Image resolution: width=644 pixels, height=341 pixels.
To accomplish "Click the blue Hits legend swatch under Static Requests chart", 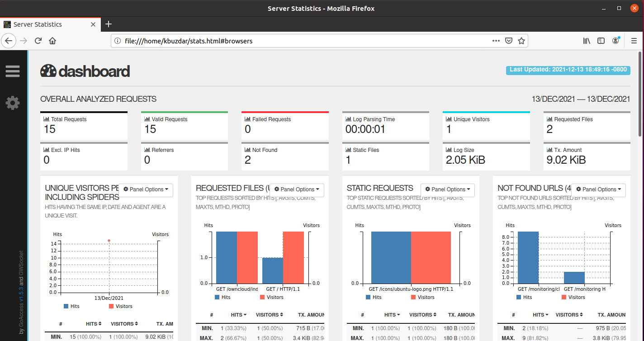I will click(369, 297).
